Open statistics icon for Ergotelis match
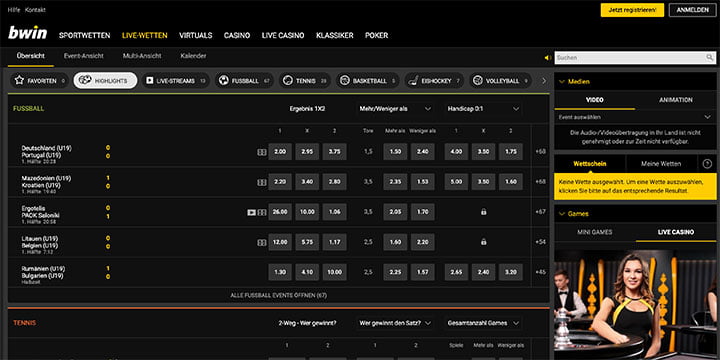720x360 pixels. coord(262,212)
